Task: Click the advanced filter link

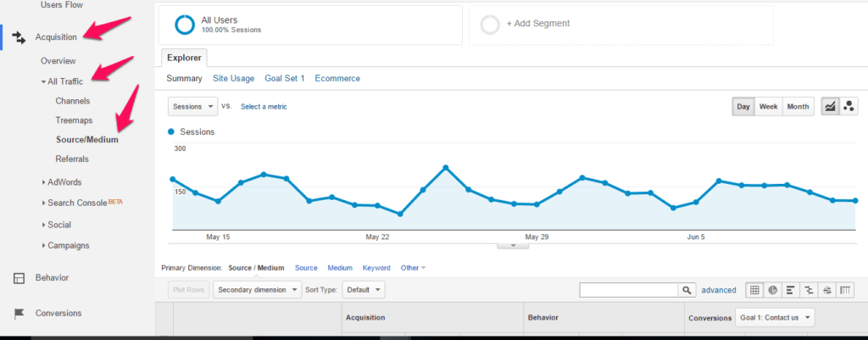Action: (x=719, y=290)
